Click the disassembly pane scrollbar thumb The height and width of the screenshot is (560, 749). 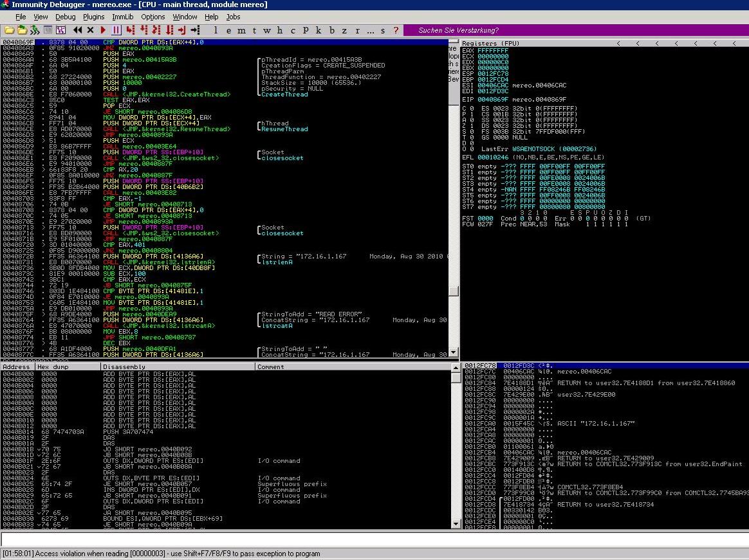pos(454,291)
